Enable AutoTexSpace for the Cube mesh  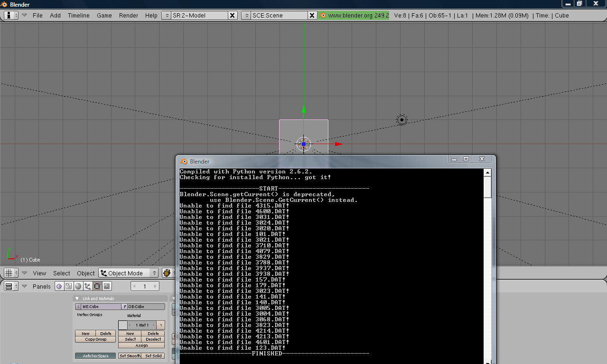point(95,355)
